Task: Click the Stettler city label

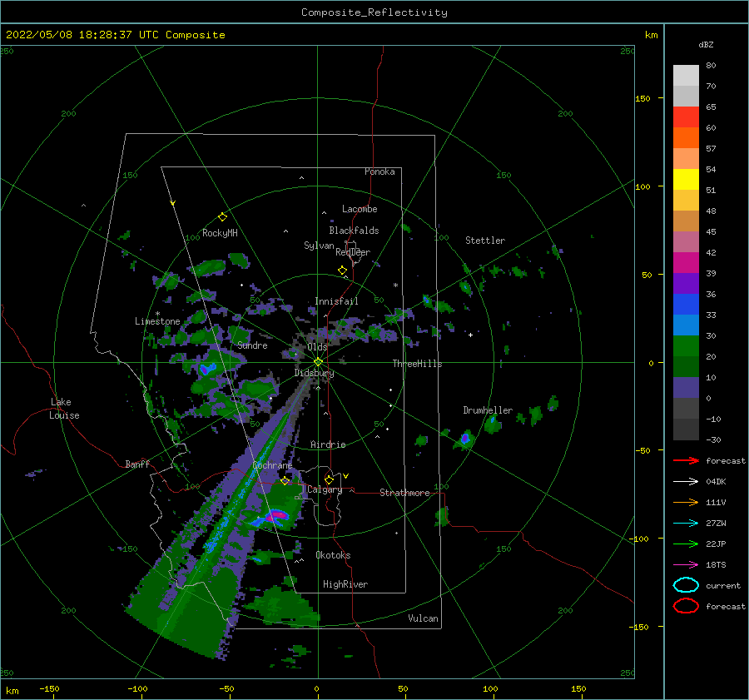Action: 485,241
